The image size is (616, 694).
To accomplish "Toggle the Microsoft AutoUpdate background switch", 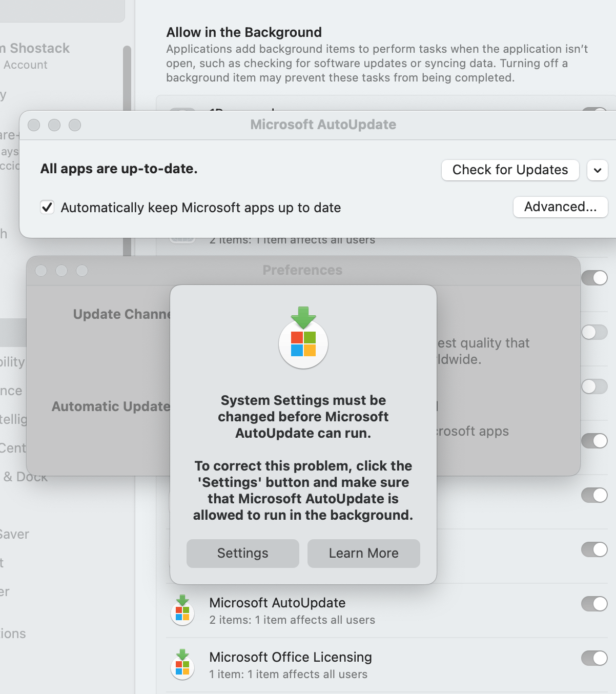I will point(594,604).
